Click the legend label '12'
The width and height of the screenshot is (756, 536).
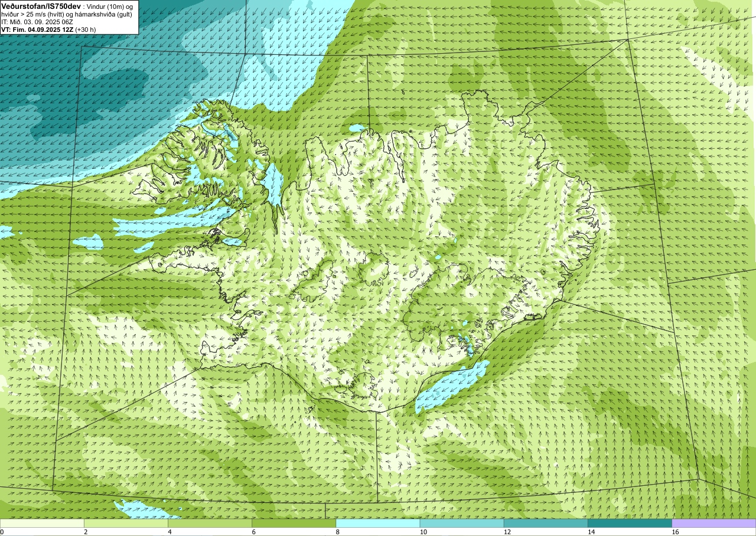[x=507, y=532]
